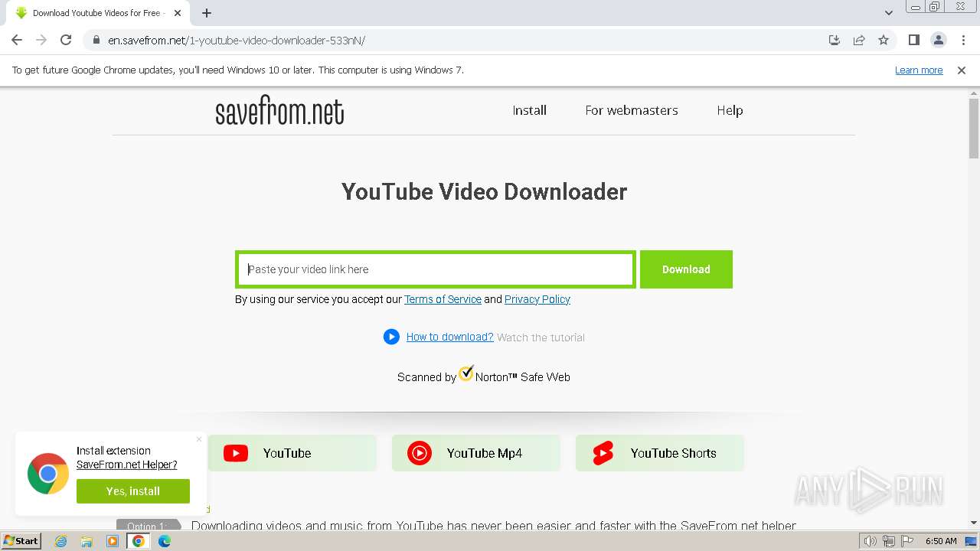The height and width of the screenshot is (551, 980).
Task: Open the For webmasters menu item
Action: point(632,110)
